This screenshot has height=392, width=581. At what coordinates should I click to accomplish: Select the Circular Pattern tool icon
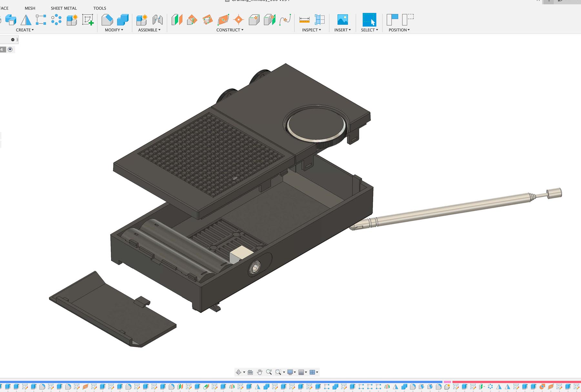56,20
